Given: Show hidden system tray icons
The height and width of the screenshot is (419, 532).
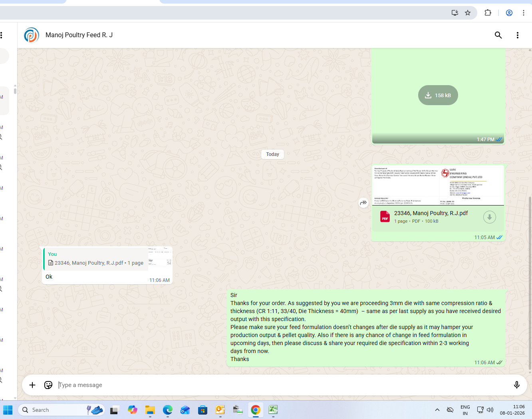Looking at the screenshot, I should point(437,410).
